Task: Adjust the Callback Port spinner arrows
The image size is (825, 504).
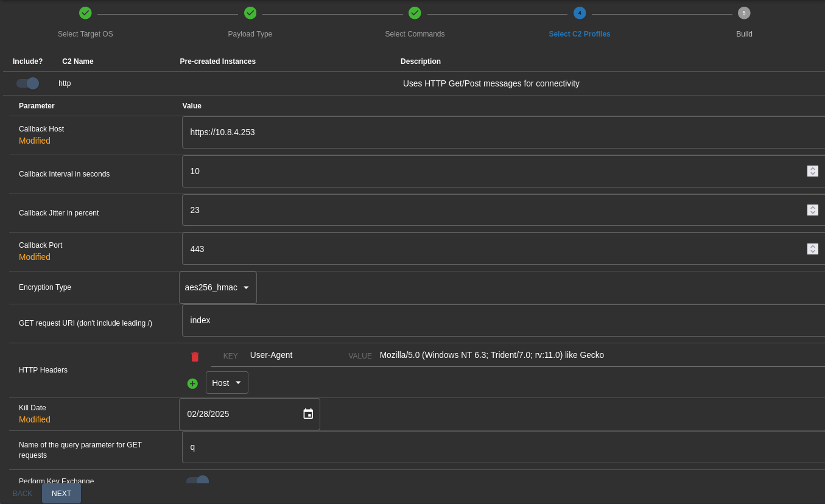Action: [813, 249]
